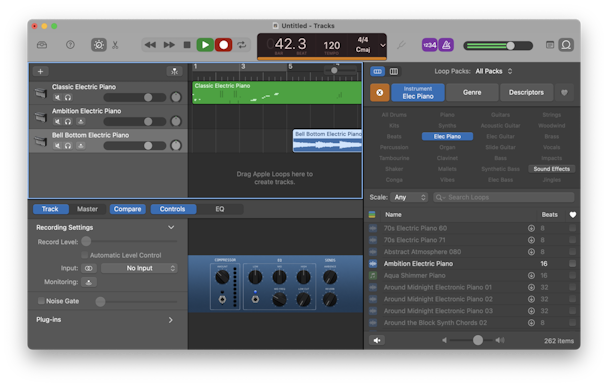Click Bell Bottom Electric Piano monitoring icon

pos(80,145)
